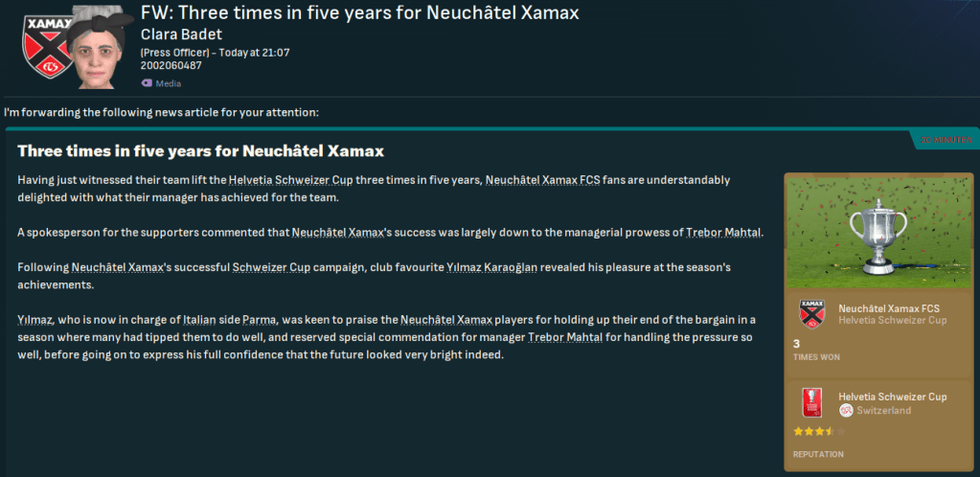Click the Neuchâtel Xamax FCS badge in side panel
980x477 pixels.
click(811, 312)
